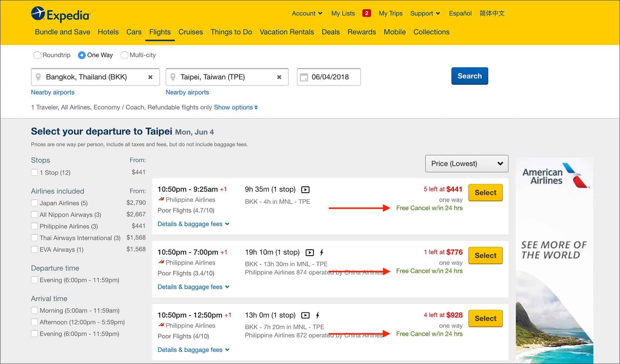Click the My Lists notification badge
This screenshot has height=364, width=620.
(366, 13)
